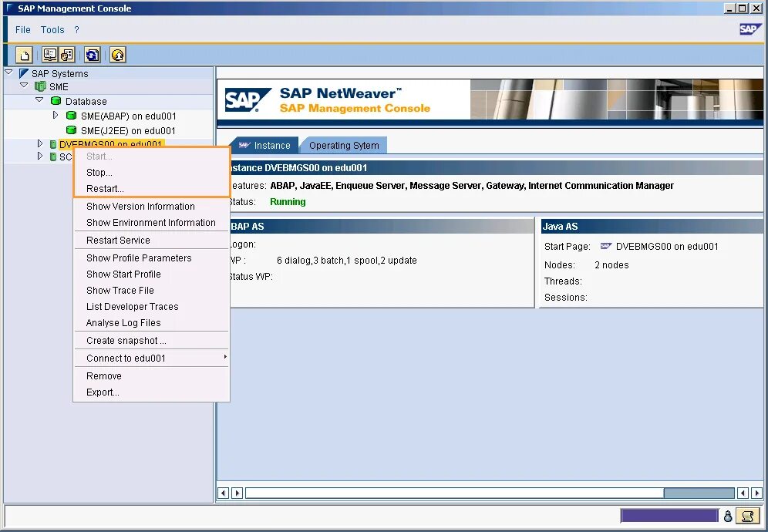Click the Features list starting with ABAP, JavaEE
The height and width of the screenshot is (532, 768).
(x=472, y=186)
